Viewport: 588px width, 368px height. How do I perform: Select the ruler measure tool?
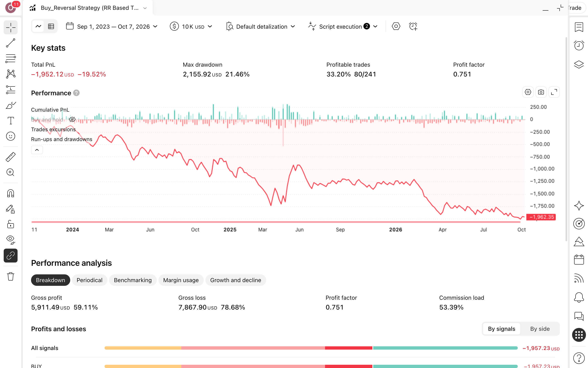[11, 157]
